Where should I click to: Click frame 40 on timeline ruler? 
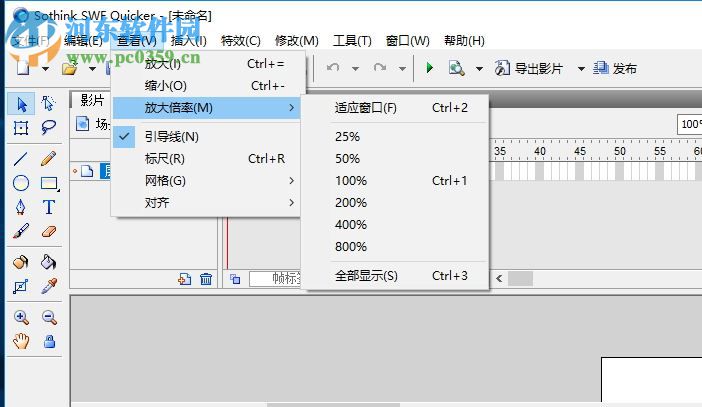click(x=540, y=151)
